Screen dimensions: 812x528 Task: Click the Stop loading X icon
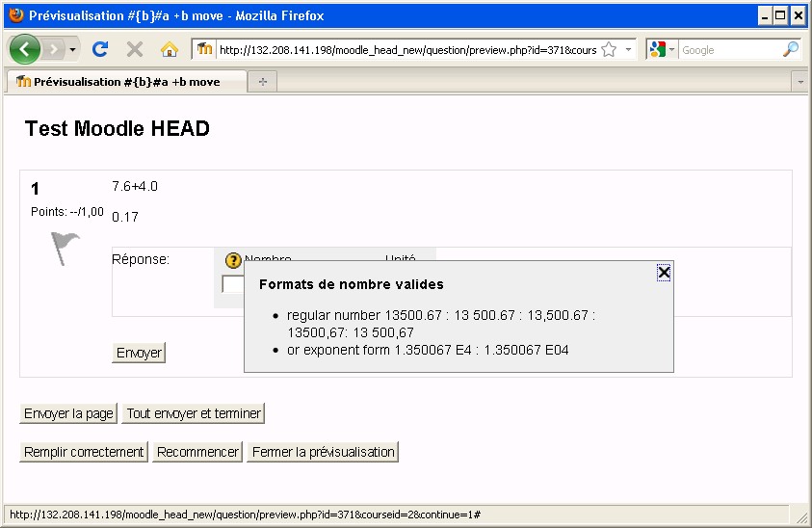135,50
